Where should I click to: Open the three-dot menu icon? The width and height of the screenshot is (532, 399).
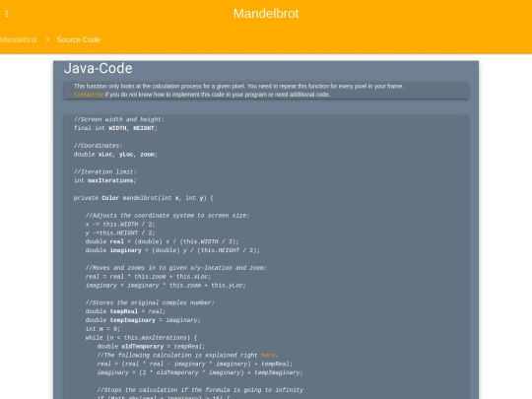click(7, 14)
